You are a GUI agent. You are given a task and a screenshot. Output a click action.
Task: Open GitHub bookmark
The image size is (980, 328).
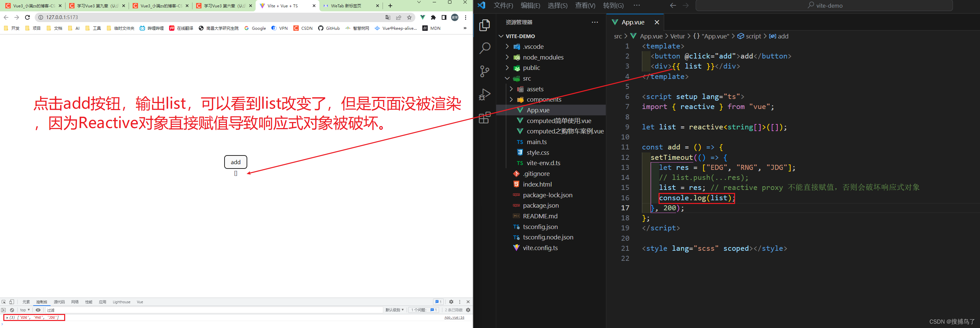(329, 28)
